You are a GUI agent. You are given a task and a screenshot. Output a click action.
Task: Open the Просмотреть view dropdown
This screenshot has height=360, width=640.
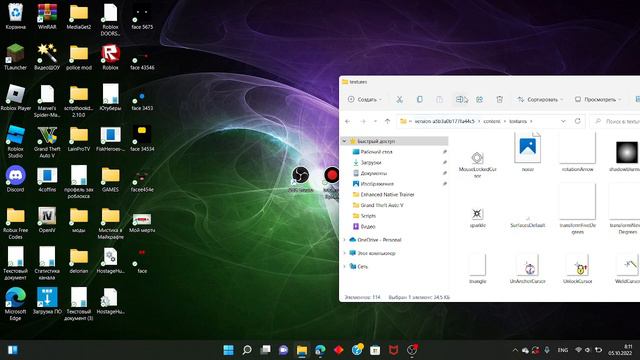[598, 100]
